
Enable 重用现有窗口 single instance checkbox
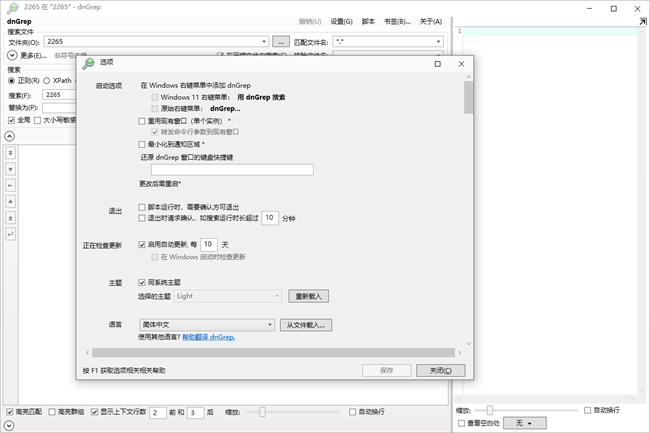coord(142,120)
